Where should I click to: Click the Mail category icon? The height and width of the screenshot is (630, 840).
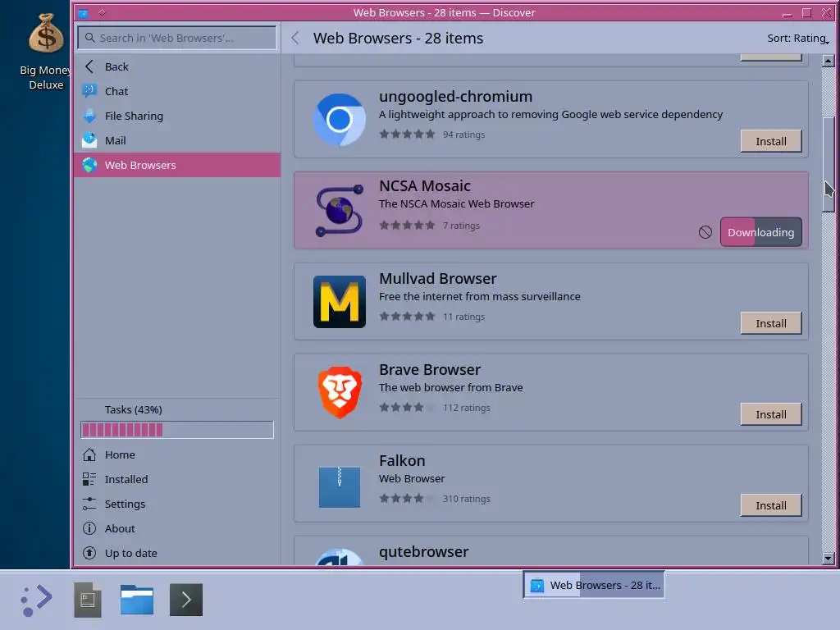click(x=89, y=140)
